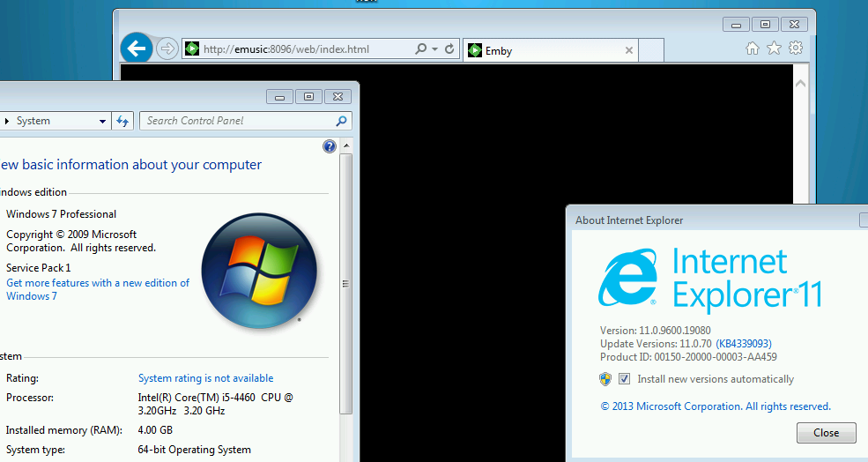Expand the breadcrumb arrow before System
The width and height of the screenshot is (868, 462).
pos(7,121)
